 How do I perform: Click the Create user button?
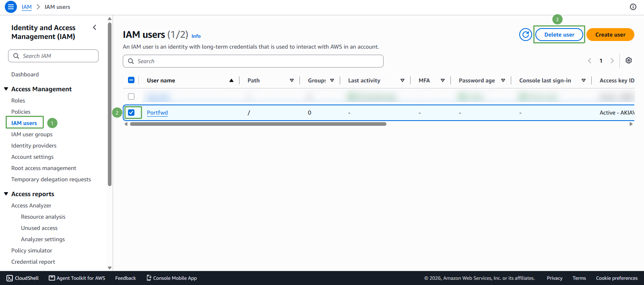610,35
